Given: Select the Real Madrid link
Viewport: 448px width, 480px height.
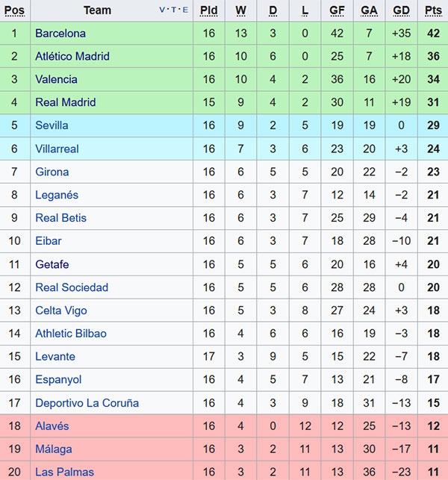Looking at the screenshot, I should pos(66,103).
